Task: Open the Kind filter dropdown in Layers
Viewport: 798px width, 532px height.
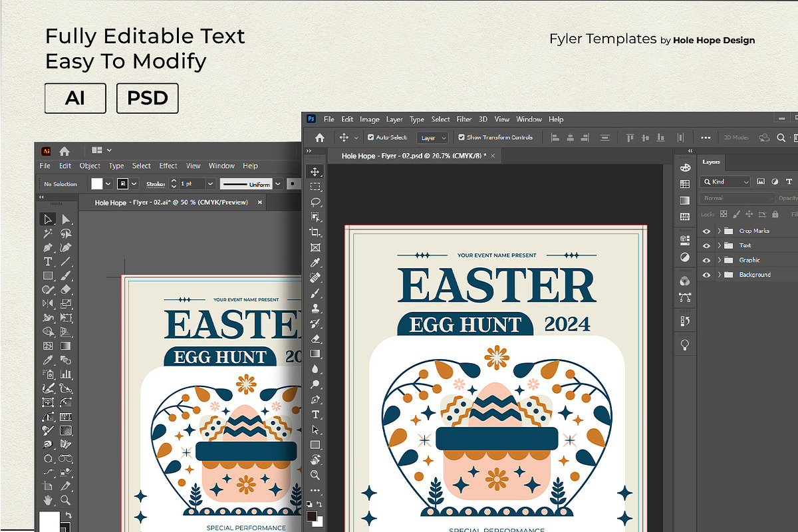Action: [x=726, y=182]
